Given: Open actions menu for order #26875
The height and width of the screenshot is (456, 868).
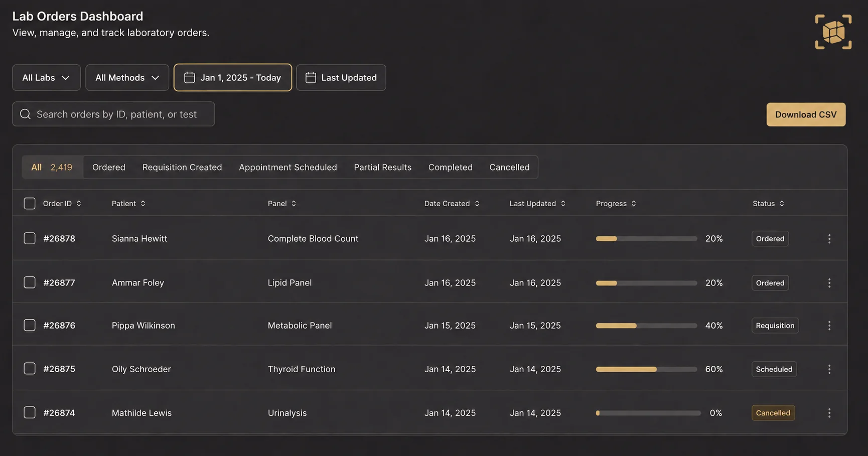Looking at the screenshot, I should pos(829,369).
